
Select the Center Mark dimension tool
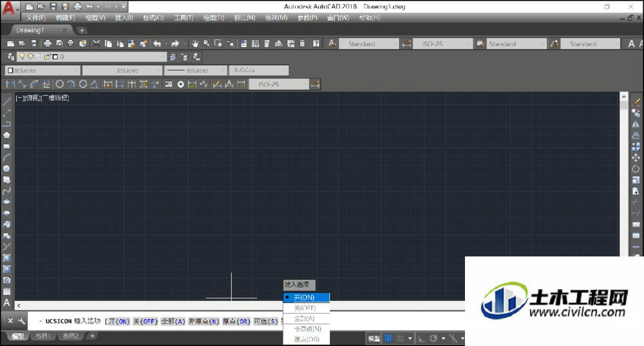pyautogui.click(x=181, y=84)
